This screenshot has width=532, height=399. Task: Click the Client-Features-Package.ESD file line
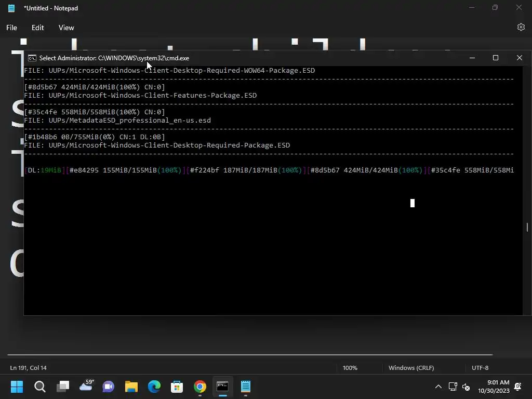[140, 96]
